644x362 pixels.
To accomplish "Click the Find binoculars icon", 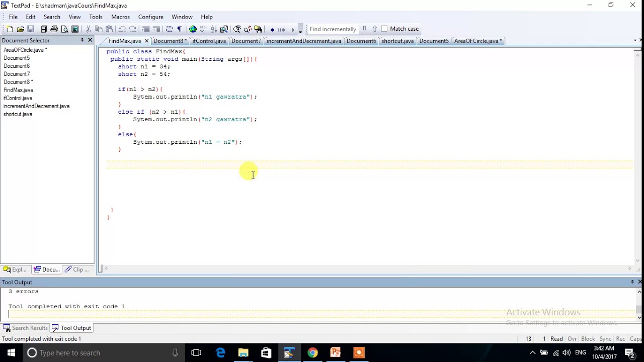I will (x=237, y=29).
